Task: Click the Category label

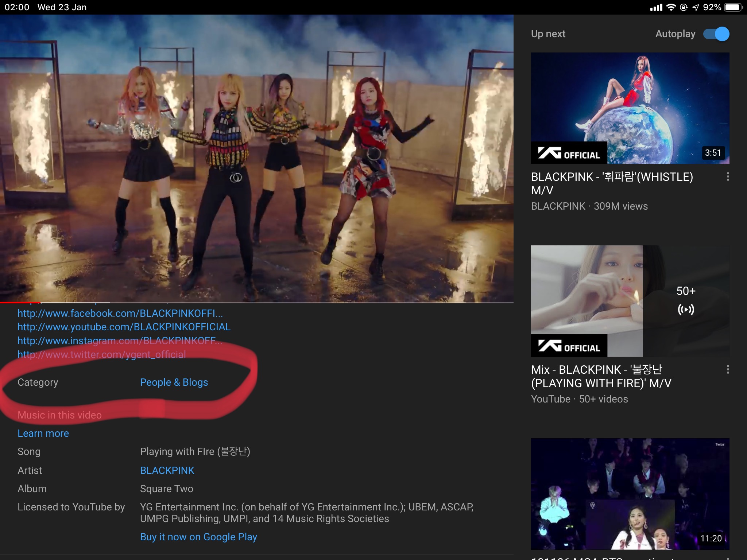Action: [38, 382]
